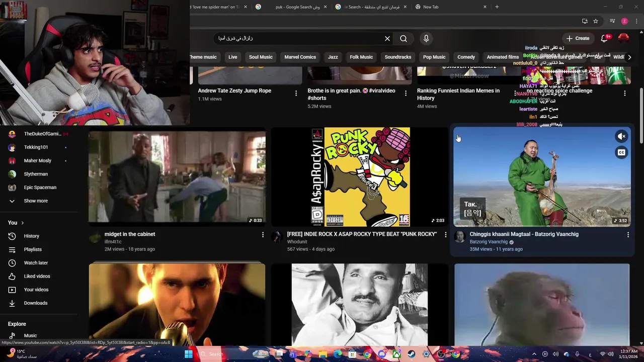Select the Comedy filter chip
Viewport: 644px width, 362px height.
[466, 57]
